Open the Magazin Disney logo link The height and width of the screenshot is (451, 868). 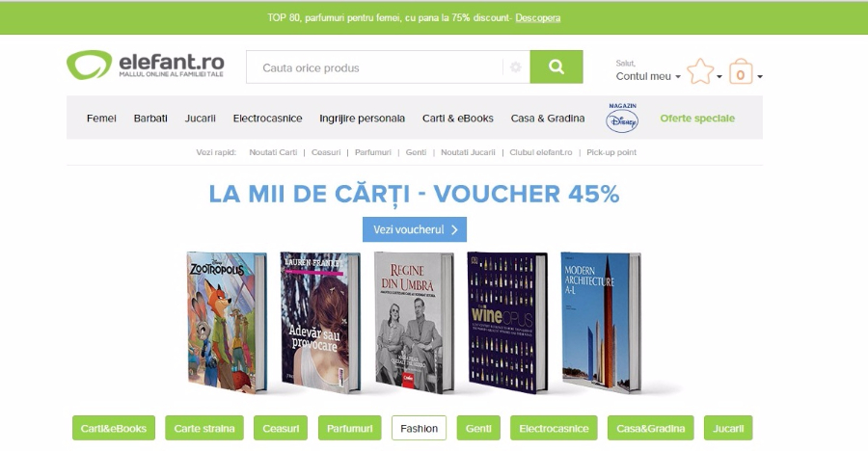coord(622,118)
